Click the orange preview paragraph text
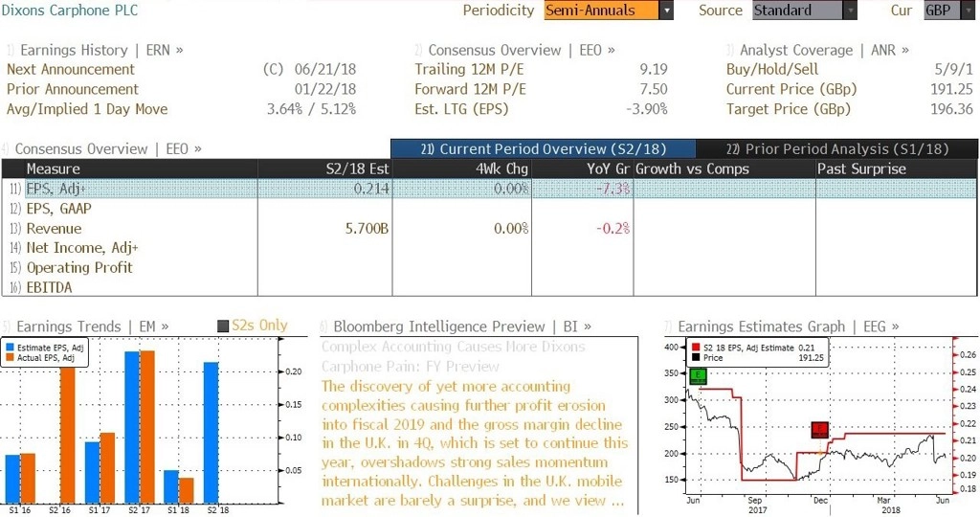 pos(475,443)
